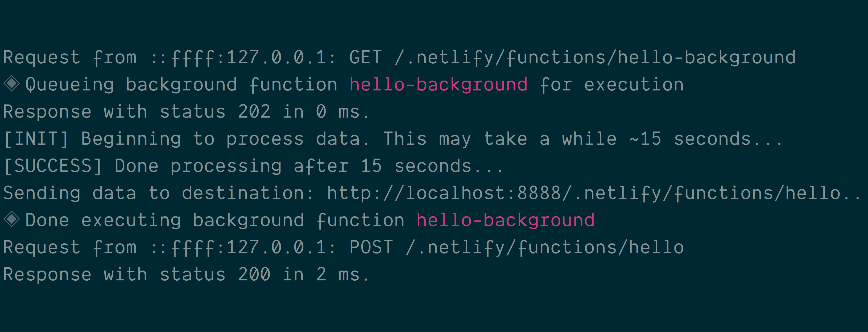Click the [SUCCESS] log tag
The width and height of the screenshot is (868, 332).
coord(53,166)
